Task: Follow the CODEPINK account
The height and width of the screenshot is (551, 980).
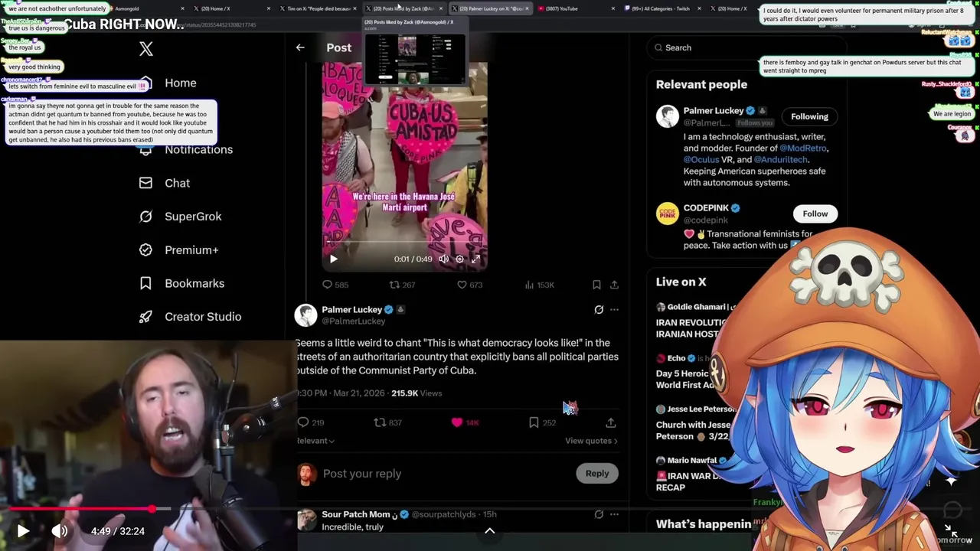Action: pyautogui.click(x=815, y=214)
